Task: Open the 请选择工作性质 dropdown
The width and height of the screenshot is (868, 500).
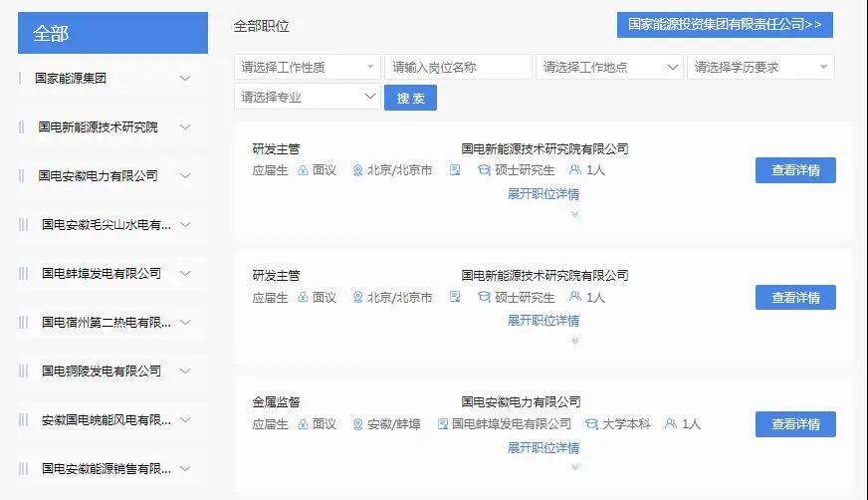Action: pyautogui.click(x=308, y=68)
